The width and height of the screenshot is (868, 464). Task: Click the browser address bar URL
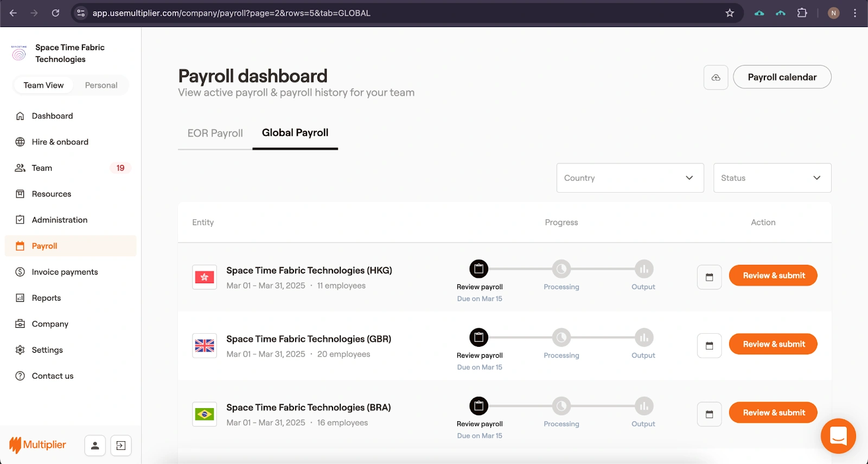(x=232, y=13)
